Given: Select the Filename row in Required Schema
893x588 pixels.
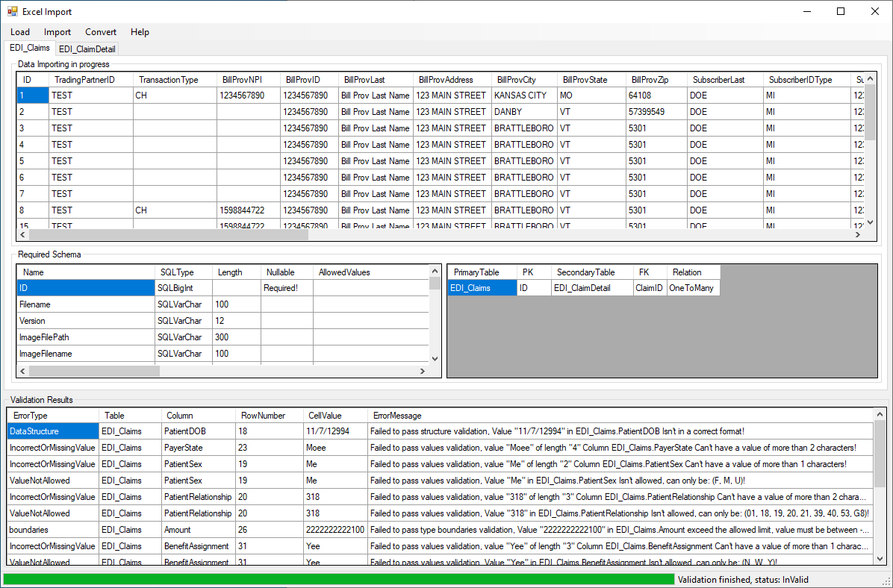Looking at the screenshot, I should [x=222, y=304].
